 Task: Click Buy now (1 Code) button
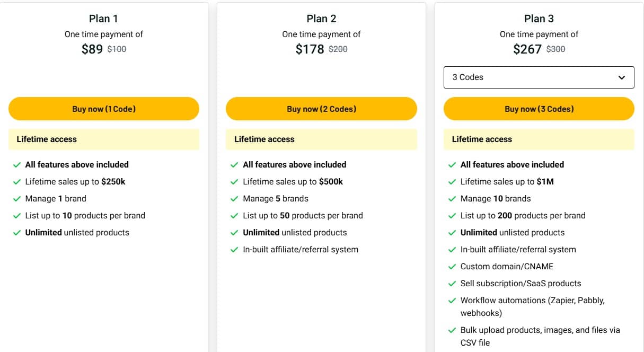pos(104,109)
